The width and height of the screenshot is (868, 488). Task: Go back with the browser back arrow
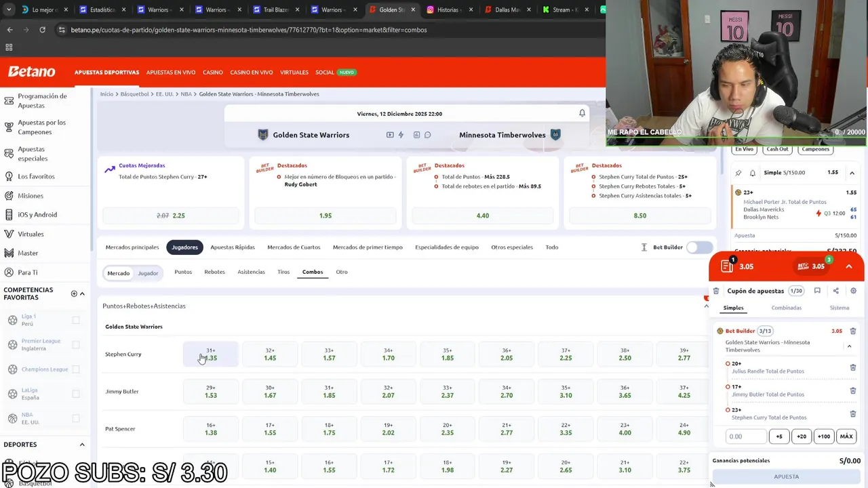point(9,30)
